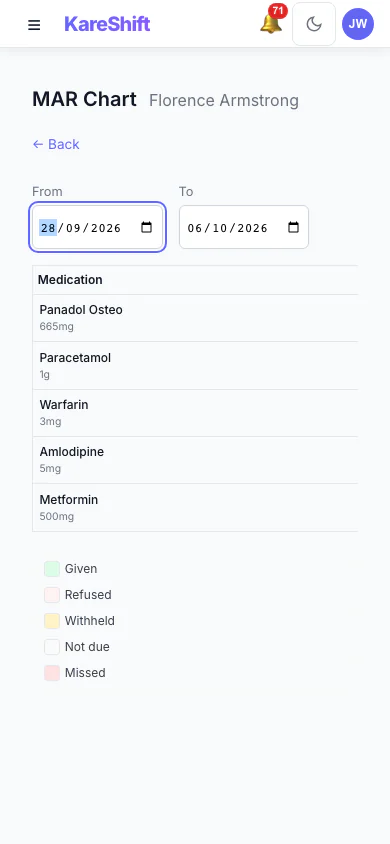Click the Metformin 500mg row
Viewport: 390px width, 844px height.
[x=195, y=508]
